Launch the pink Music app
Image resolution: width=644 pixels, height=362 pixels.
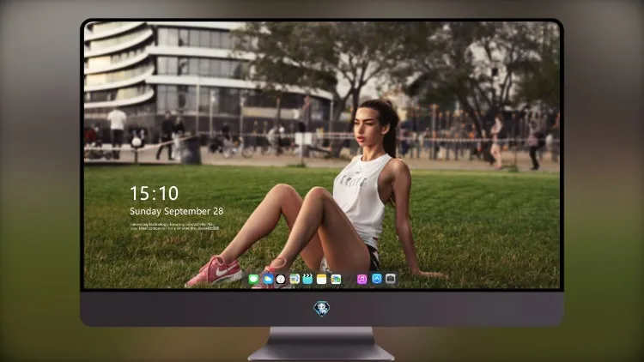tap(361, 280)
